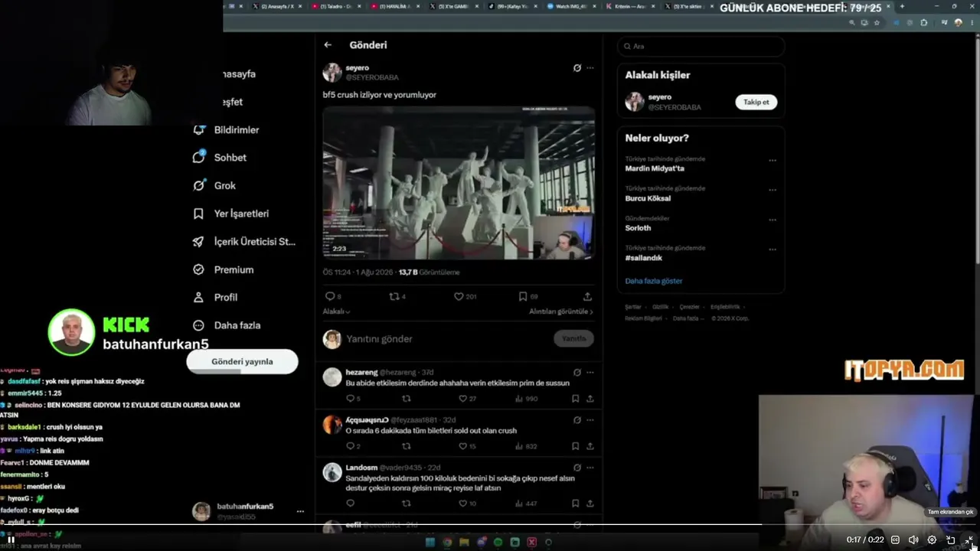Image resolution: width=980 pixels, height=551 pixels.
Task: Open more options on Landosm's reply
Action: (x=590, y=467)
